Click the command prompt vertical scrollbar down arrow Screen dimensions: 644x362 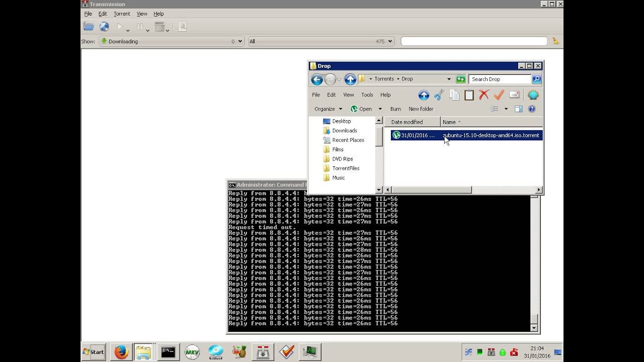tap(534, 328)
